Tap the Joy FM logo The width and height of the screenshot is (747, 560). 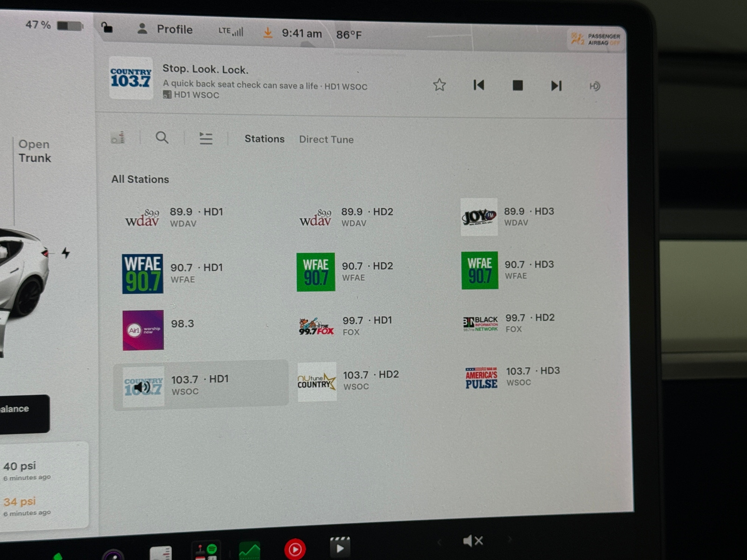479,217
